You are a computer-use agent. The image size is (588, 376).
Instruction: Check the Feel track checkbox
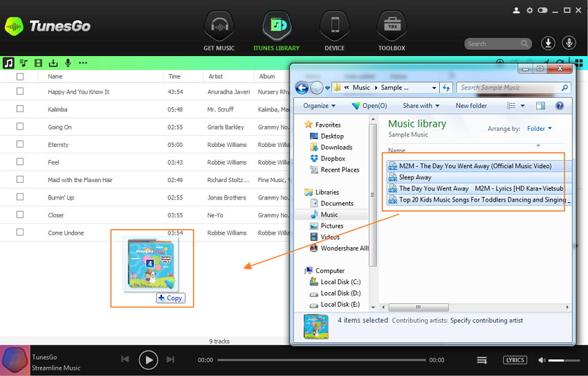click(20, 162)
